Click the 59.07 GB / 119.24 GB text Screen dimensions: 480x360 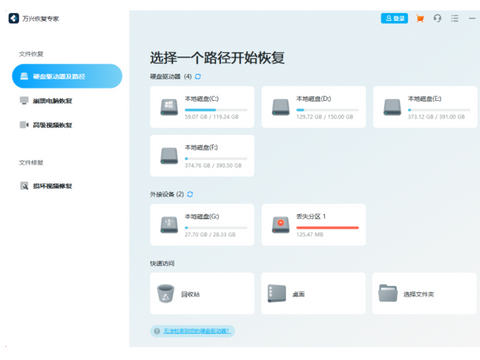tap(212, 117)
